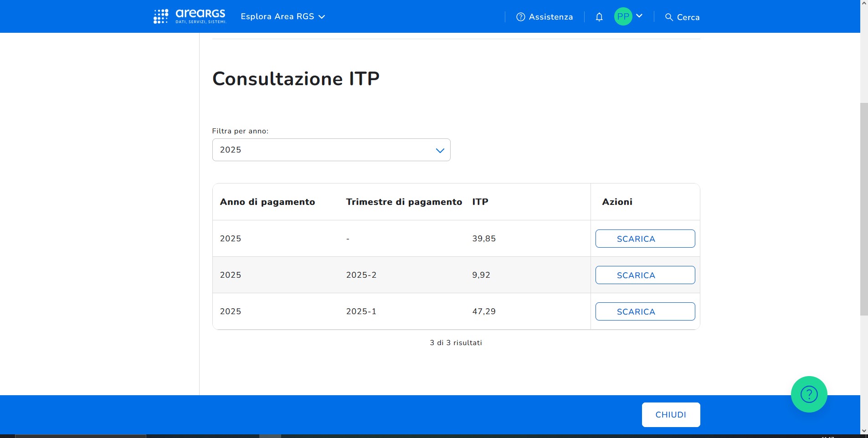Image resolution: width=868 pixels, height=438 pixels.
Task: Click the scrollbar up arrow
Action: click(864, 3)
